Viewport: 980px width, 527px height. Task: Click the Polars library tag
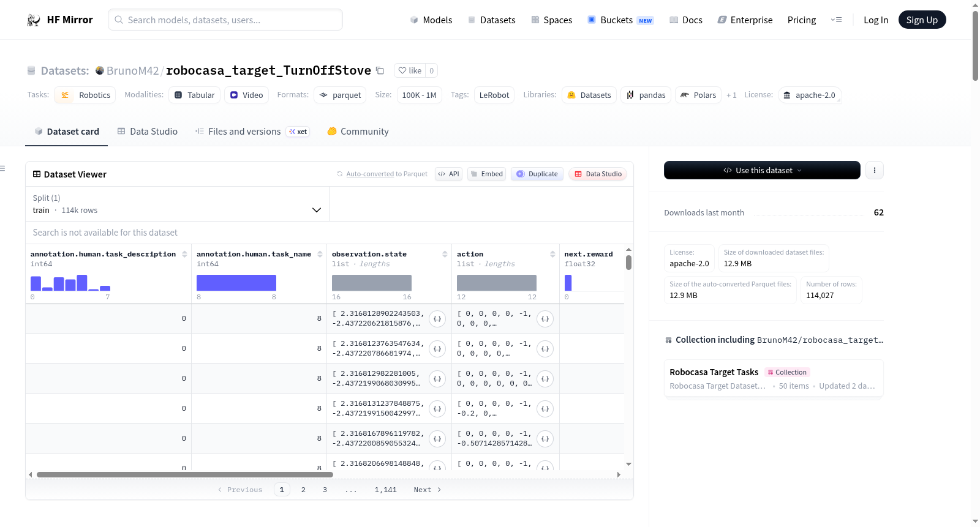pyautogui.click(x=698, y=95)
